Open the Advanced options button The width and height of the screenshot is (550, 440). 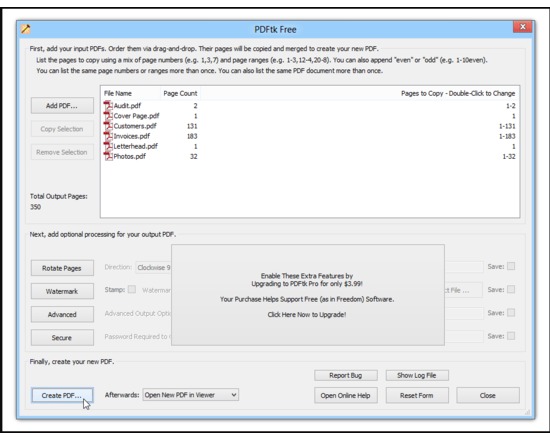point(62,314)
